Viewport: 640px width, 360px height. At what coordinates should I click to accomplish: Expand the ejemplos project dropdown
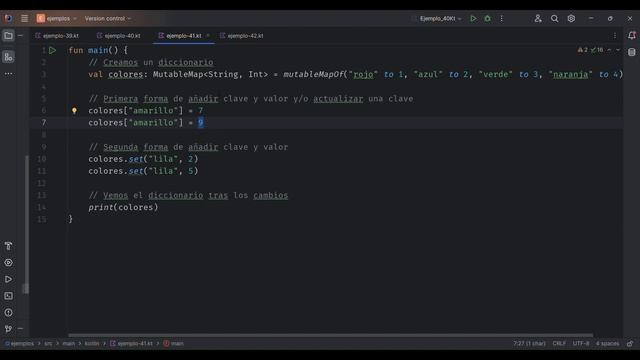pos(57,18)
